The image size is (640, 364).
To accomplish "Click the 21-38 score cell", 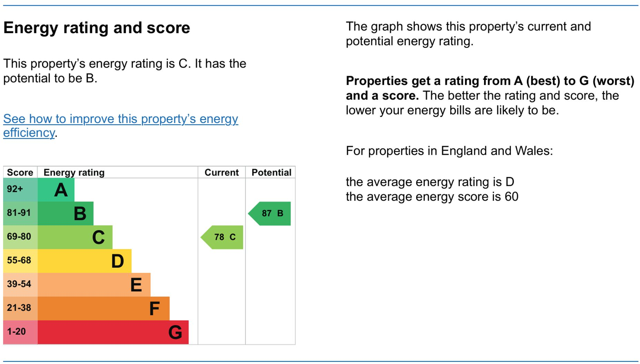I will [20, 308].
